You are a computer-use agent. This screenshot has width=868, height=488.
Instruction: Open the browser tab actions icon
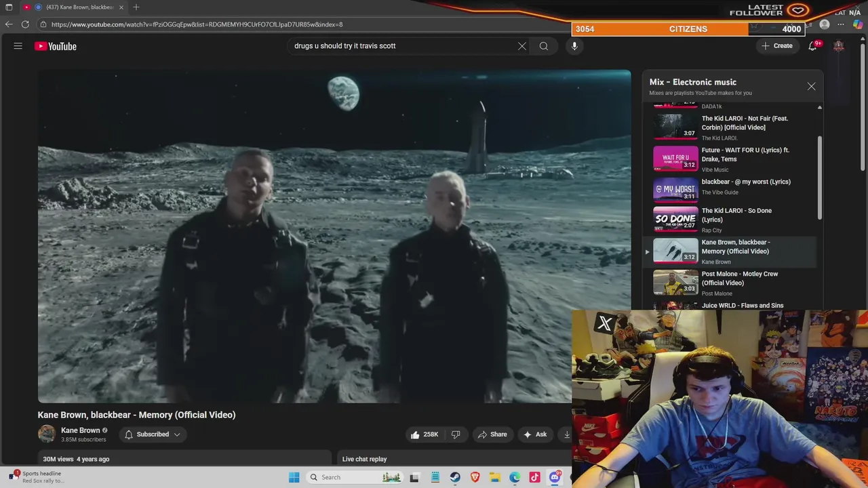click(9, 7)
